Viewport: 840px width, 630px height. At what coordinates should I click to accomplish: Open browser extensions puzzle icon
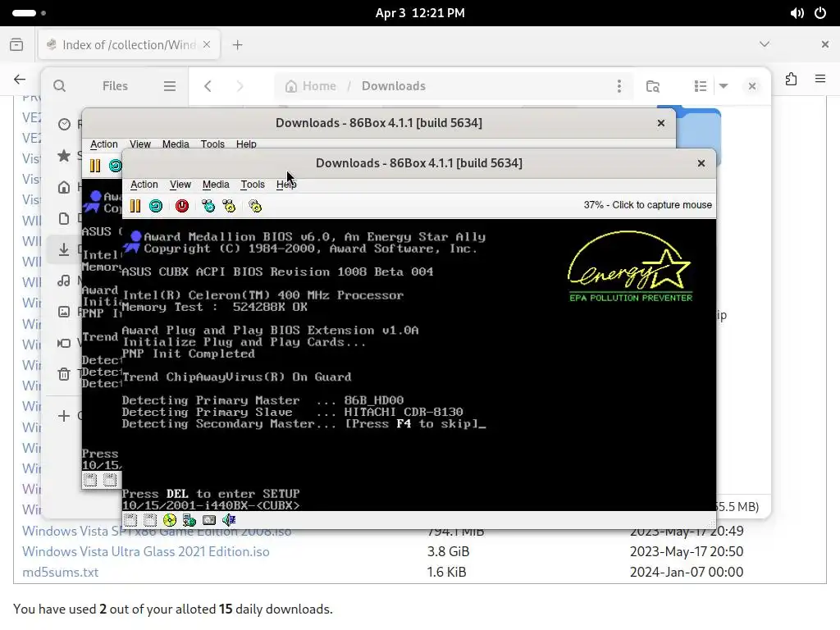(792, 79)
